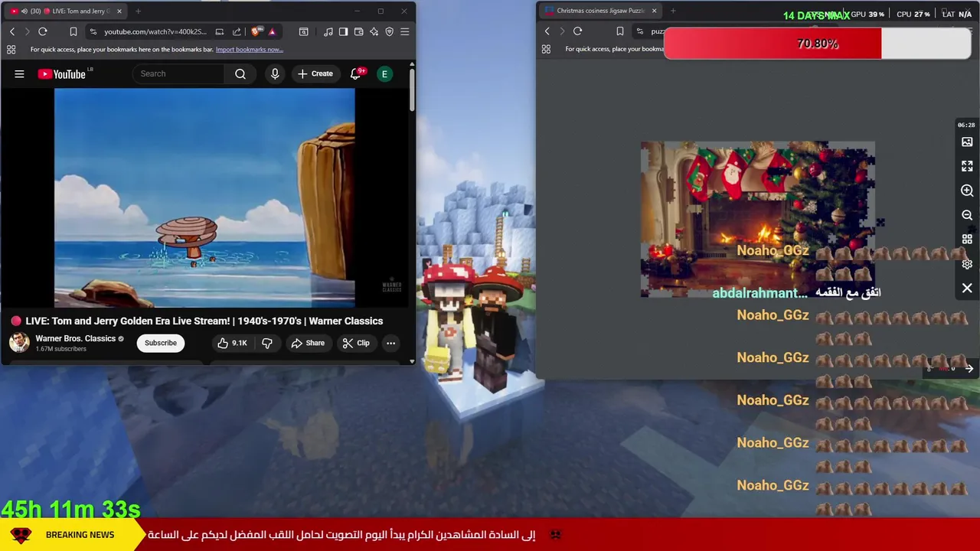Focus the YouTube search field

pos(179,73)
